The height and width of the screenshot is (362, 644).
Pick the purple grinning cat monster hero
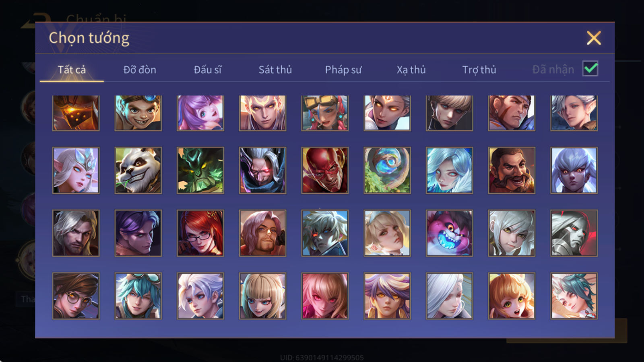449,233
